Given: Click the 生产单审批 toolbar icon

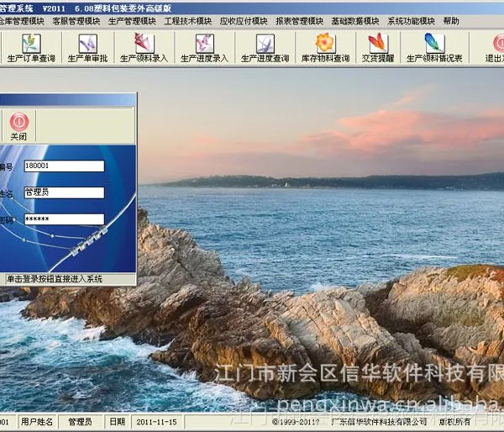Looking at the screenshot, I should point(87,44).
